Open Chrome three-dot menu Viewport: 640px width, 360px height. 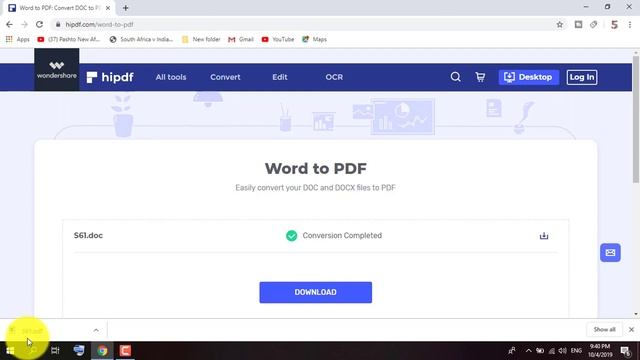click(630, 24)
